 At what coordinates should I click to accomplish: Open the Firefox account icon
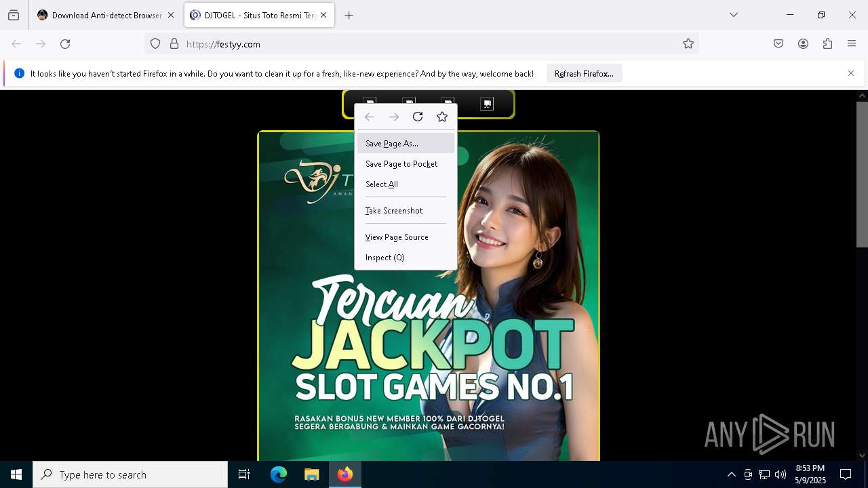tap(803, 44)
